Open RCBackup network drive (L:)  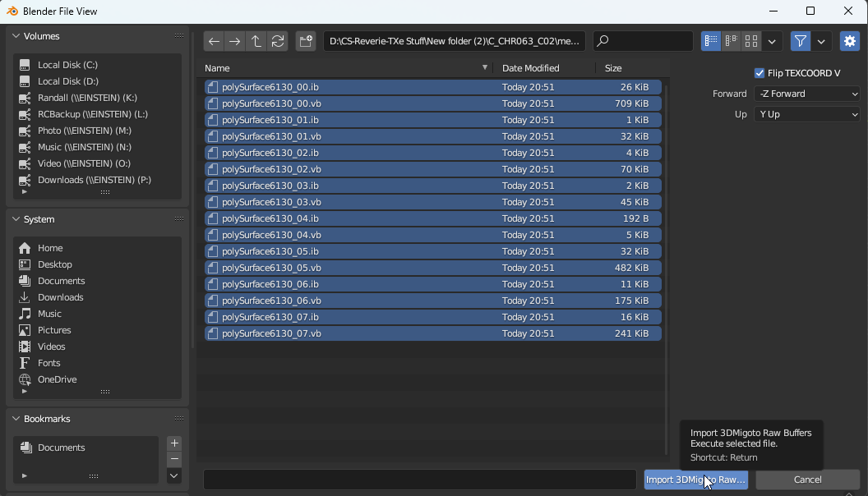[98, 114]
